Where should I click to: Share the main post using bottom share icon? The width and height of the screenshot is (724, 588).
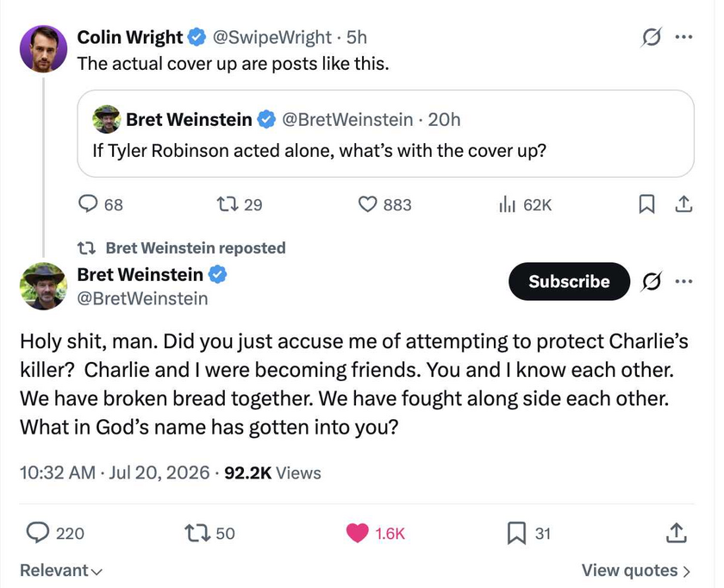(x=677, y=533)
